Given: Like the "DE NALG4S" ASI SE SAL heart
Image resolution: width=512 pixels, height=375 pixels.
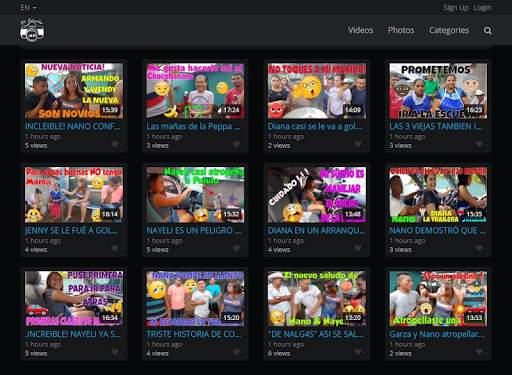Looking at the screenshot, I should coord(358,352).
